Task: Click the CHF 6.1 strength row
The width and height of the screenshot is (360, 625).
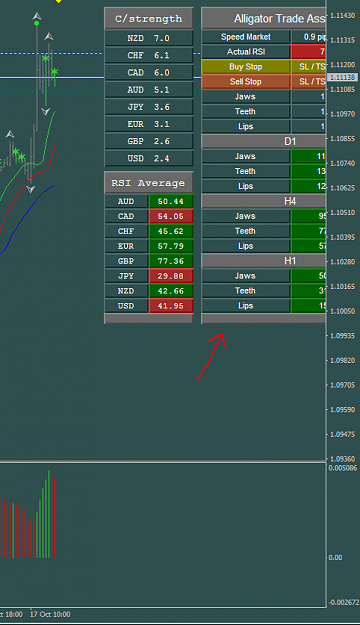Action: coord(149,55)
